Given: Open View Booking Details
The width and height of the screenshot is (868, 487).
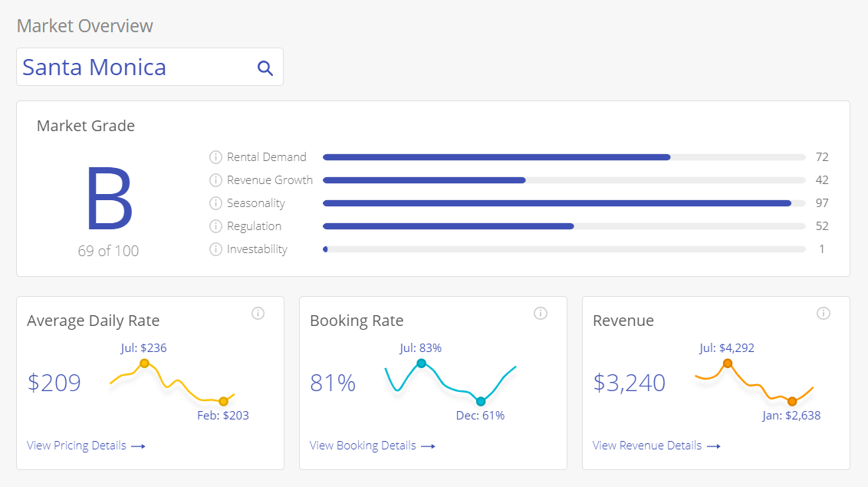Looking at the screenshot, I should pos(363,445).
